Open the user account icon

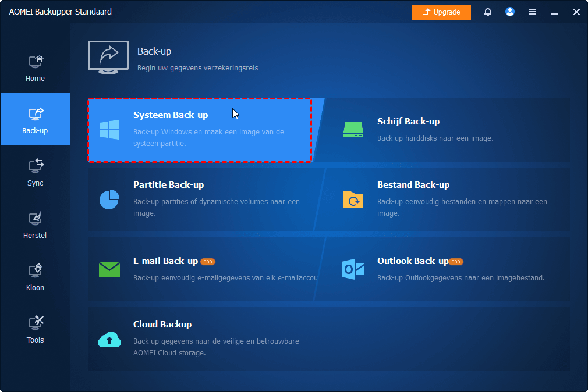510,12
